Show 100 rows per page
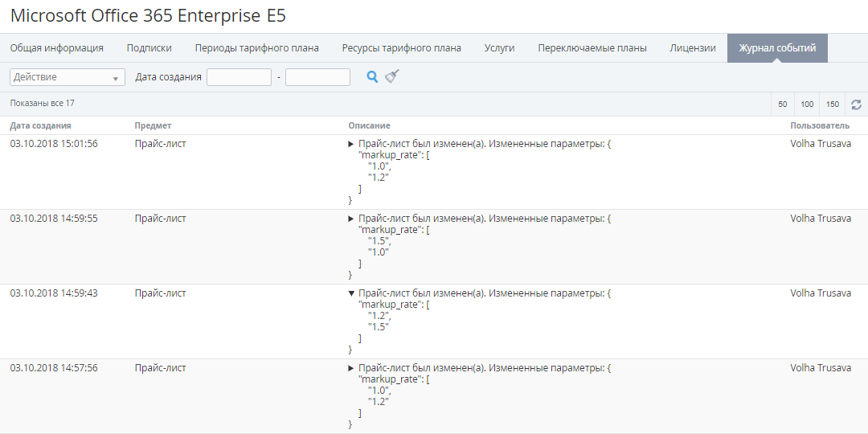This screenshot has width=868, height=434. 807,104
